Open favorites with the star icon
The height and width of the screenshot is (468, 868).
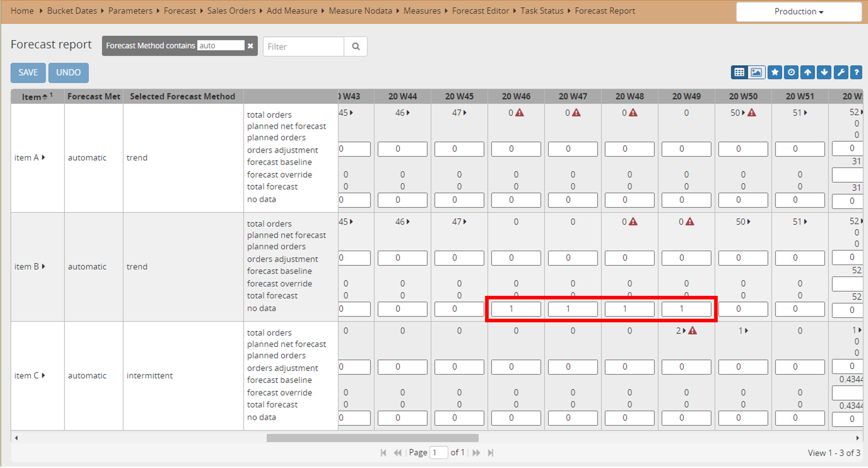pyautogui.click(x=774, y=72)
